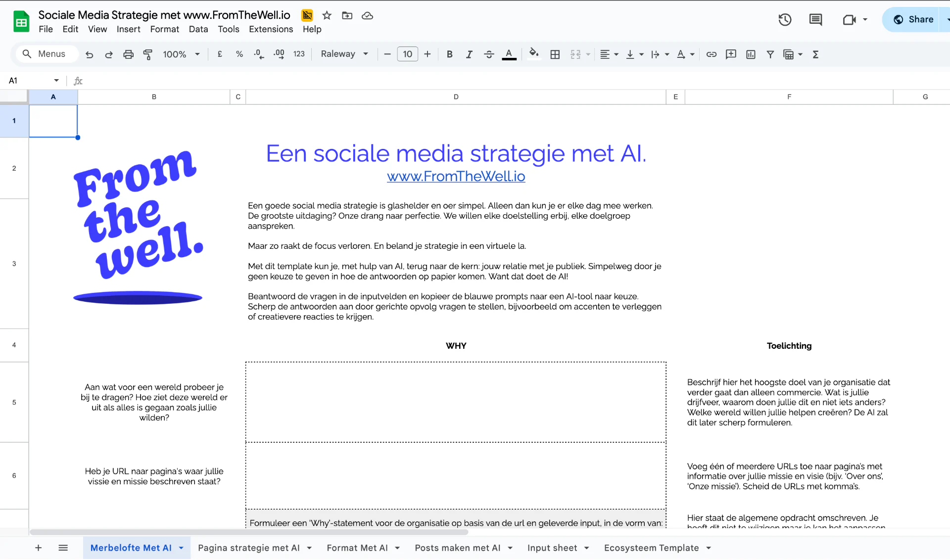Screen dimensions: 950x560
Task: Open the Borders tool
Action: (555, 54)
